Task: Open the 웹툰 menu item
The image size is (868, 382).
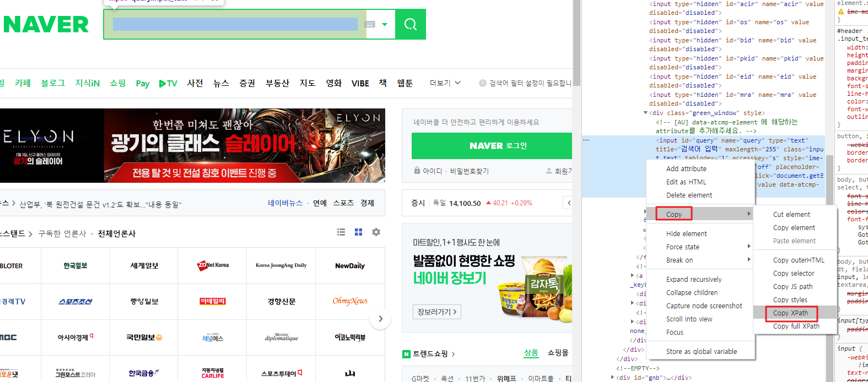Action: pos(405,83)
